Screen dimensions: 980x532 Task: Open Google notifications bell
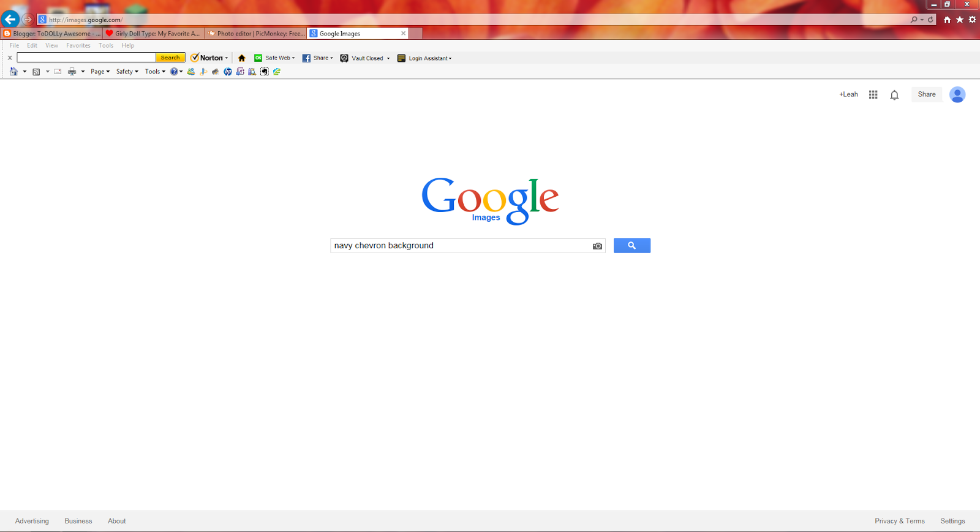tap(894, 94)
